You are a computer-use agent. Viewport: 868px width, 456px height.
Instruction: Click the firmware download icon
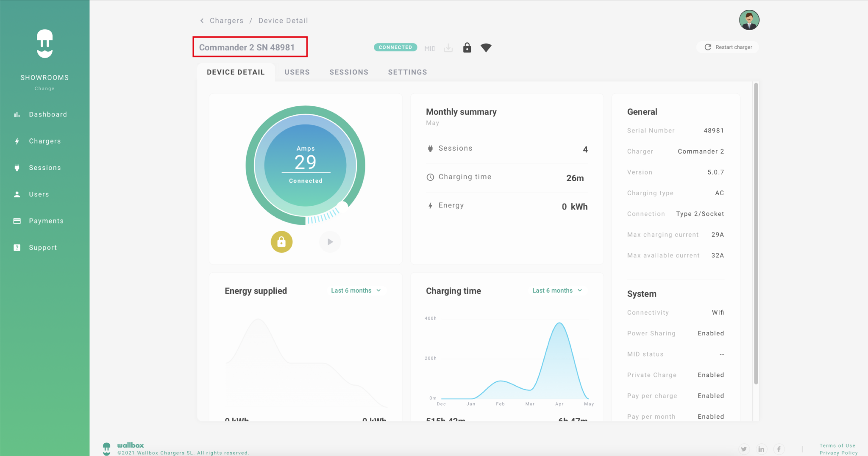448,48
